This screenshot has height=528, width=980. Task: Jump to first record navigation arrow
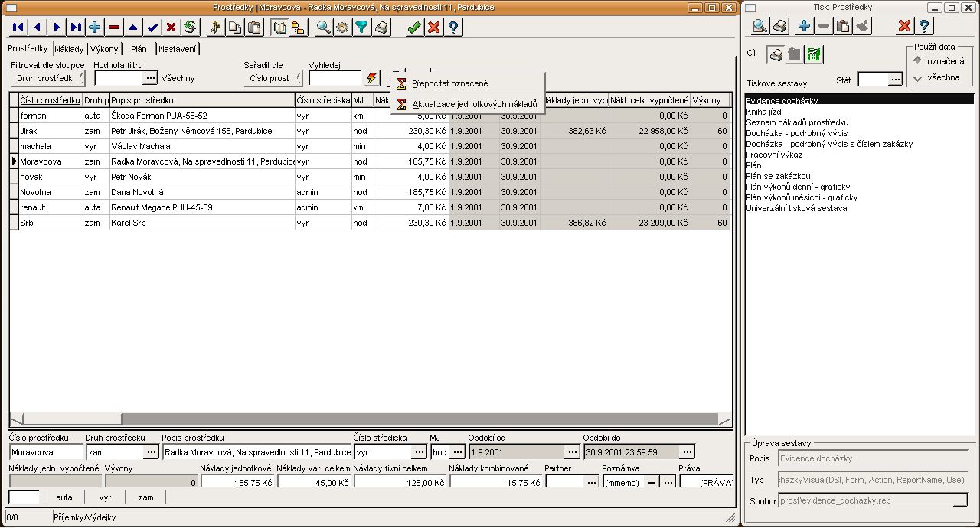click(18, 28)
